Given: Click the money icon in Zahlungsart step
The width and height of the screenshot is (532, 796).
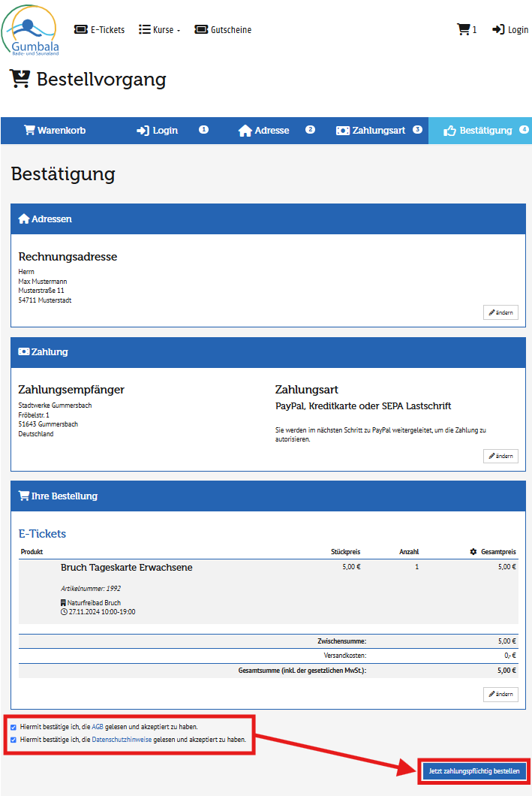Looking at the screenshot, I should 342,131.
